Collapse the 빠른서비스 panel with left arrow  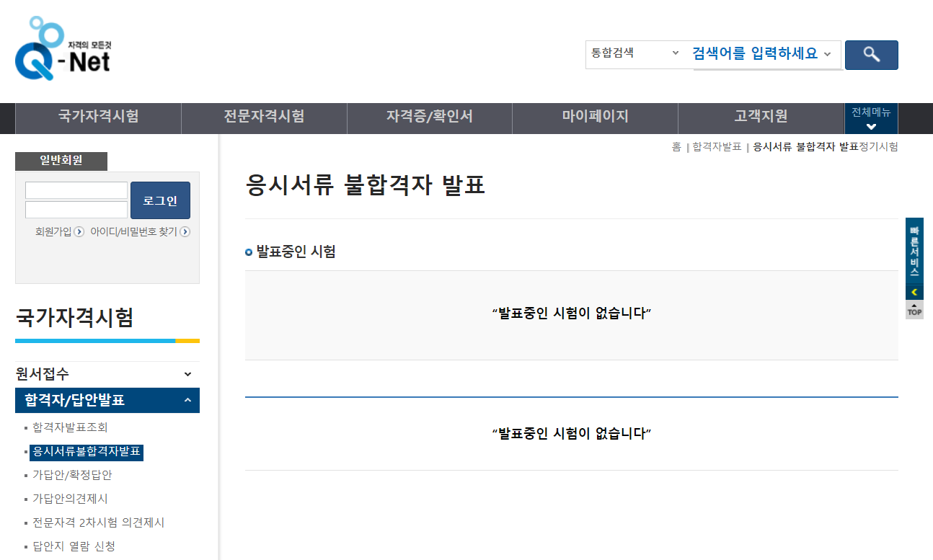pos(914,290)
